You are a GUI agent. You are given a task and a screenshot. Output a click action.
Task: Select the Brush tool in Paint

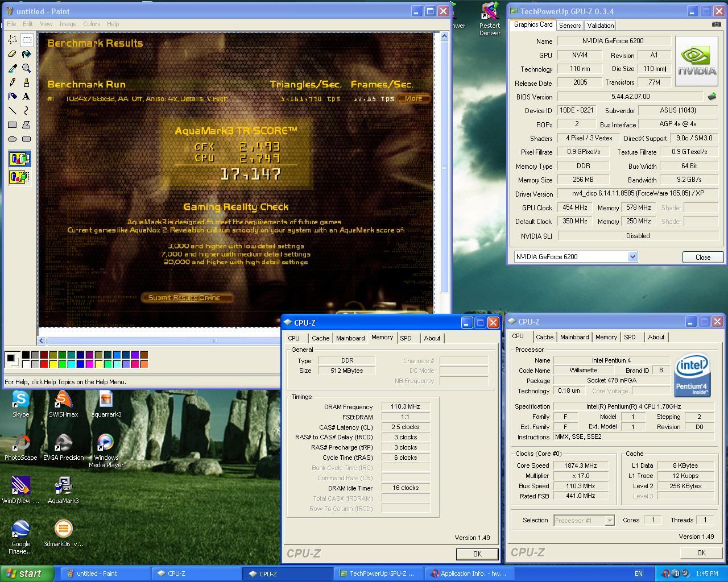click(x=27, y=82)
